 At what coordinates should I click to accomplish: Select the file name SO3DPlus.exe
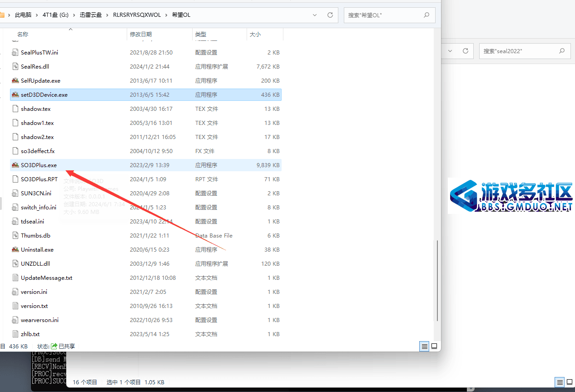39,165
